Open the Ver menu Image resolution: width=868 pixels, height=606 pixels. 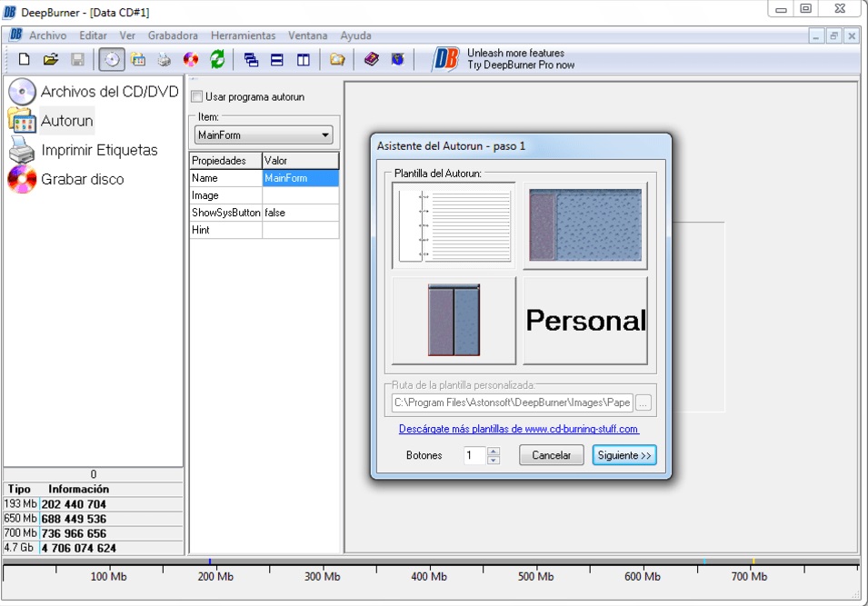[x=127, y=35]
